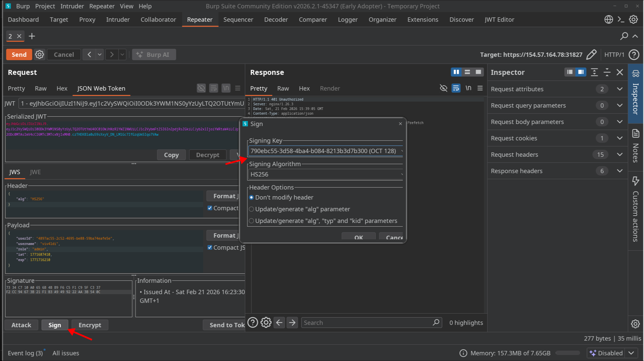Go to previous search match arrow

coord(279,323)
